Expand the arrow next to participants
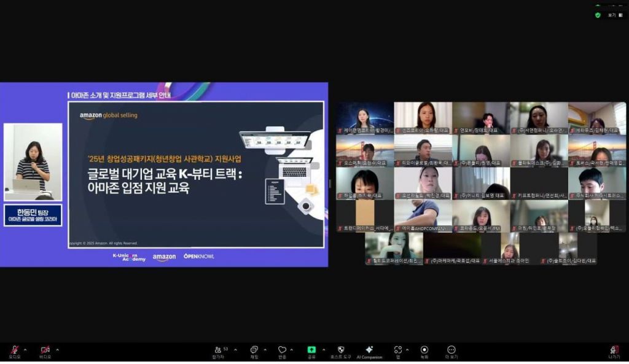Image resolution: width=629 pixels, height=364 pixels. tap(235, 350)
